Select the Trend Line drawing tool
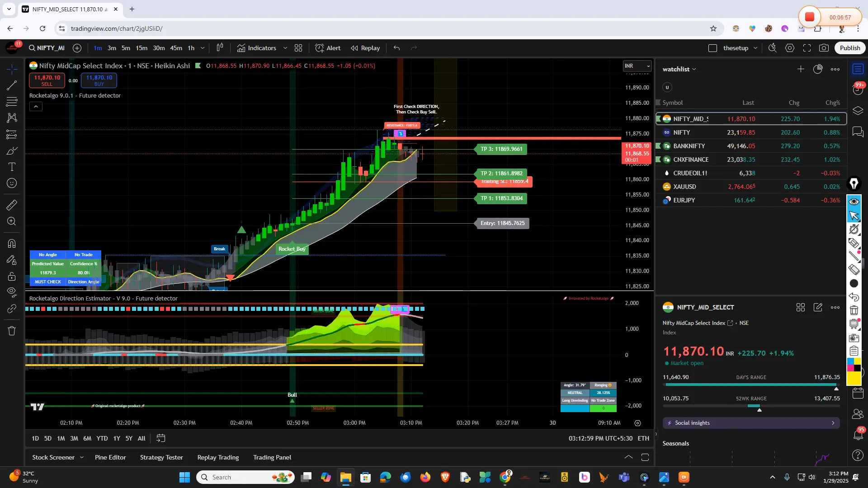The image size is (868, 488). click(12, 86)
